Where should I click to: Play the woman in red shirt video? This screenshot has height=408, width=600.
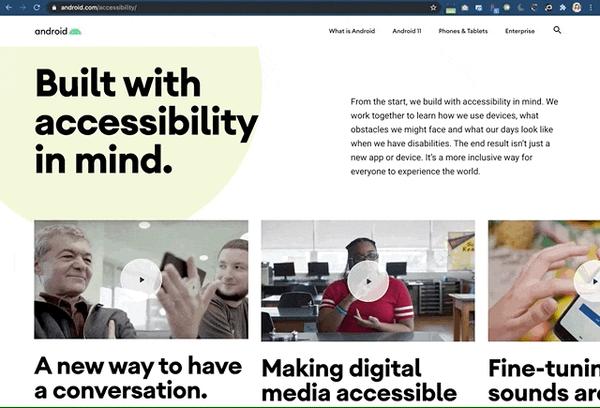[x=368, y=281]
